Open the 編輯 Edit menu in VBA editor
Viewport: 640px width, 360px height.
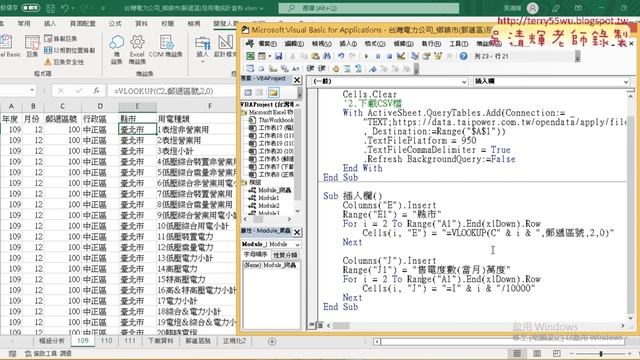pos(294,43)
